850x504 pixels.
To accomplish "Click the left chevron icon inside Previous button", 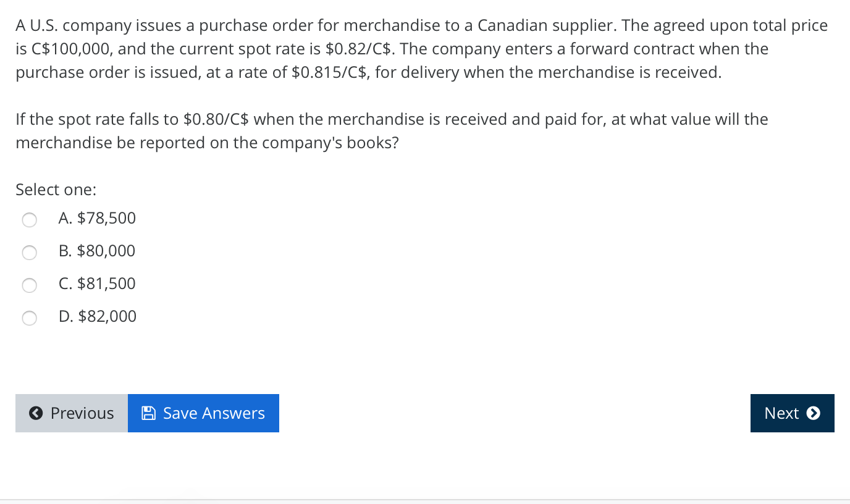I will click(35, 413).
